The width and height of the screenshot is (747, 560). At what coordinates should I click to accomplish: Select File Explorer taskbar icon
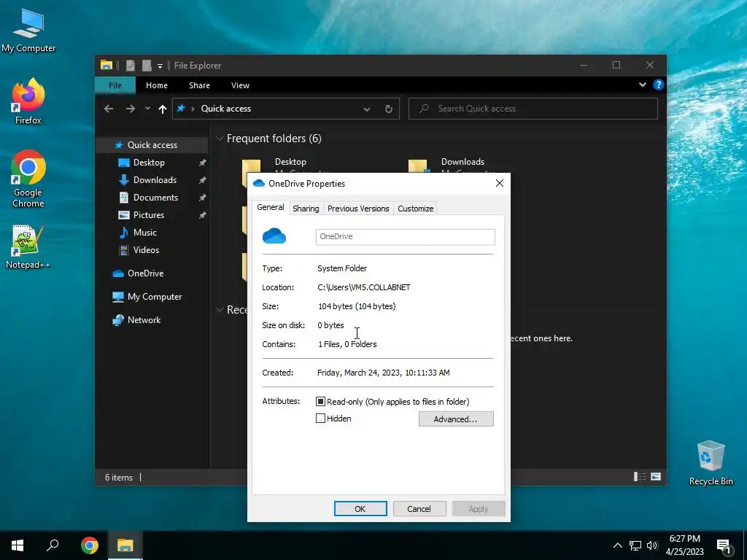tap(125, 545)
